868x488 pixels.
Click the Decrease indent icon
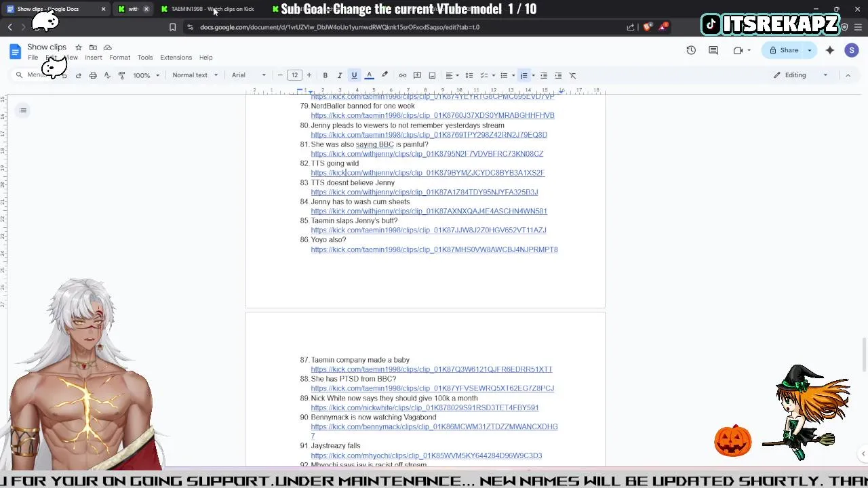point(543,75)
